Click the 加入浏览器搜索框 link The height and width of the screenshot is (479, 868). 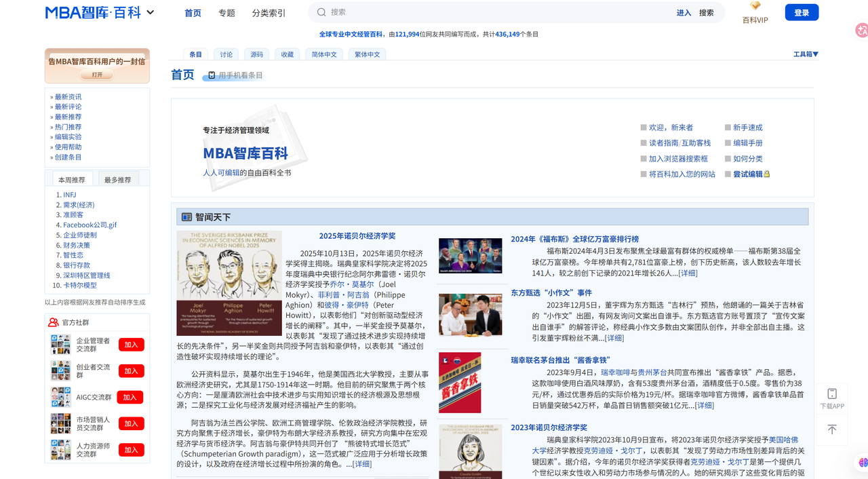point(678,159)
